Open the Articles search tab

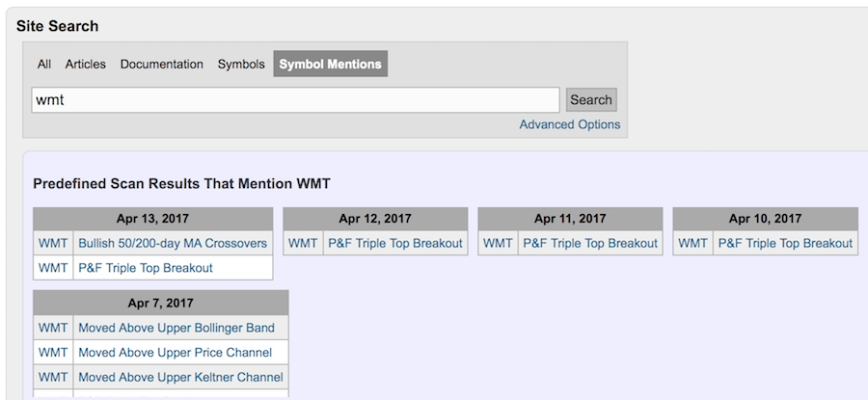click(86, 65)
